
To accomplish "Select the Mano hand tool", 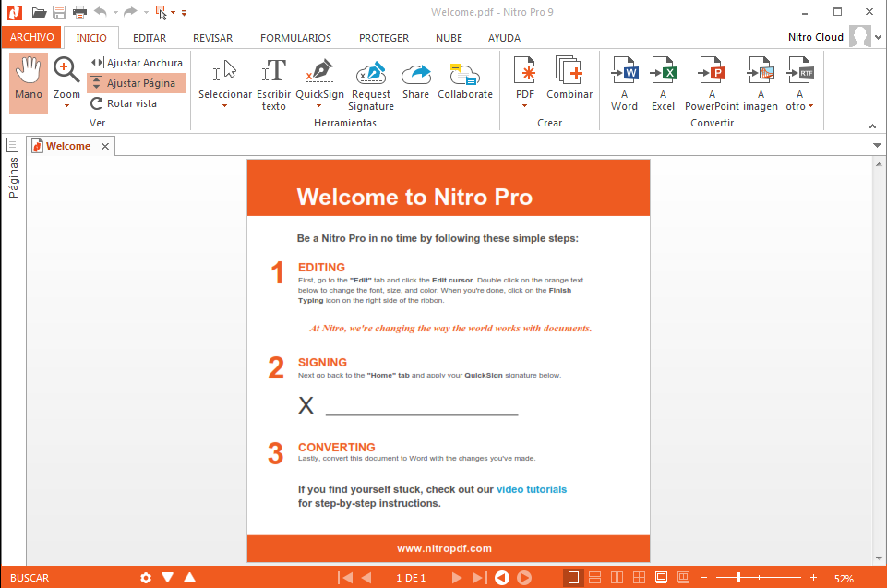I will coord(29,83).
